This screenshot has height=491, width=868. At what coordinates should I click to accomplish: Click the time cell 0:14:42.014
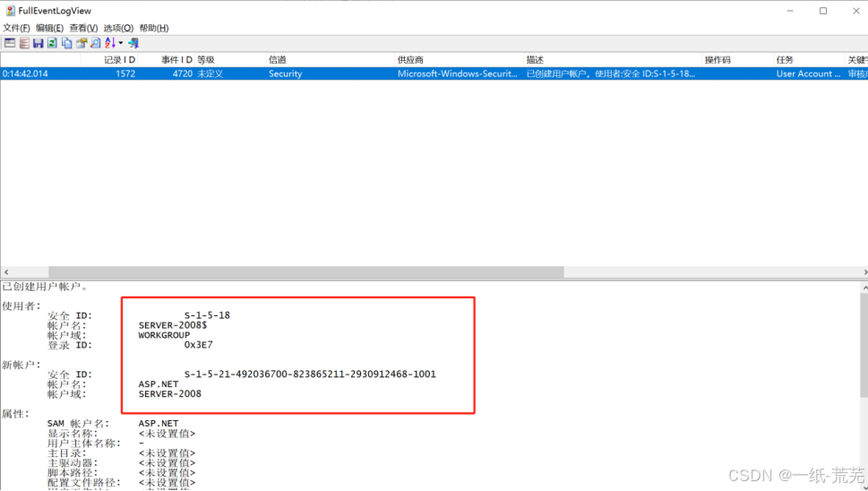25,73
